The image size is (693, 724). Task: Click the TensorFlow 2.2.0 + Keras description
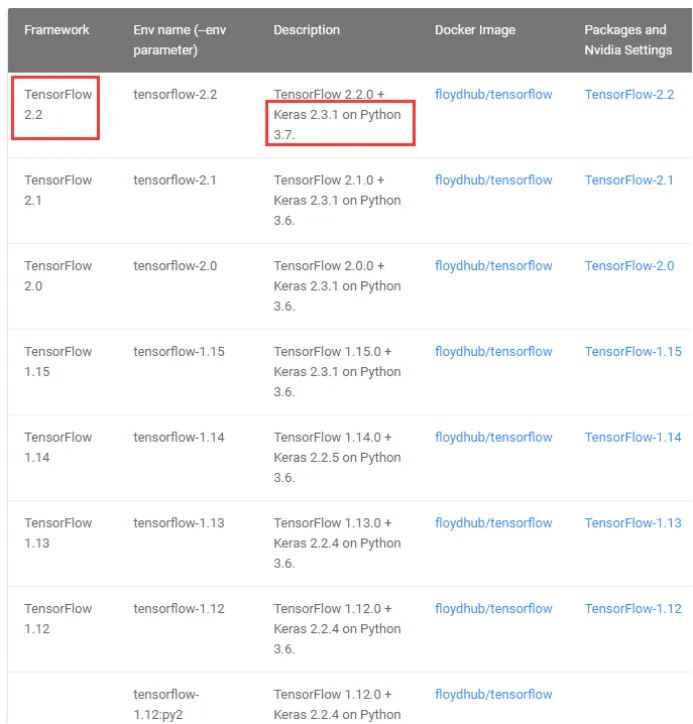(x=337, y=115)
